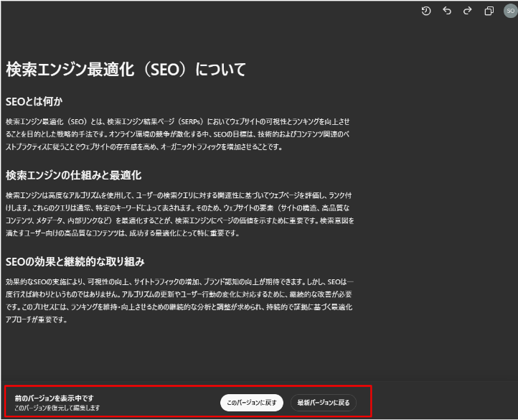518x420 pixels.
Task: Click the copy document icon
Action: pos(489,11)
